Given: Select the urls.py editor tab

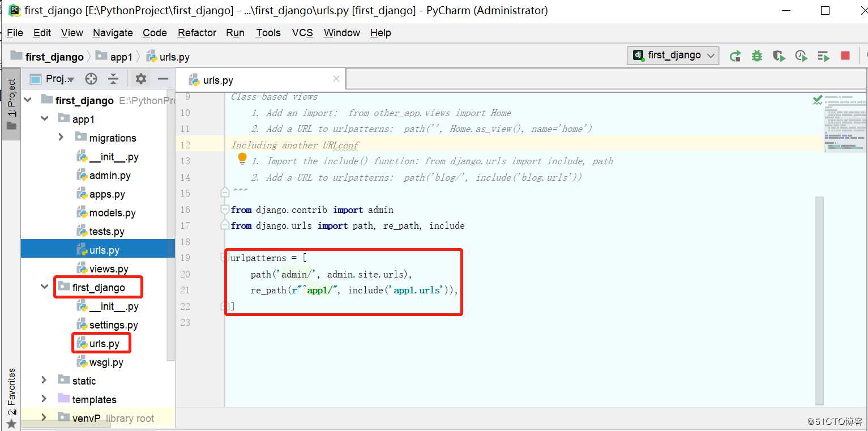Looking at the screenshot, I should (x=260, y=80).
